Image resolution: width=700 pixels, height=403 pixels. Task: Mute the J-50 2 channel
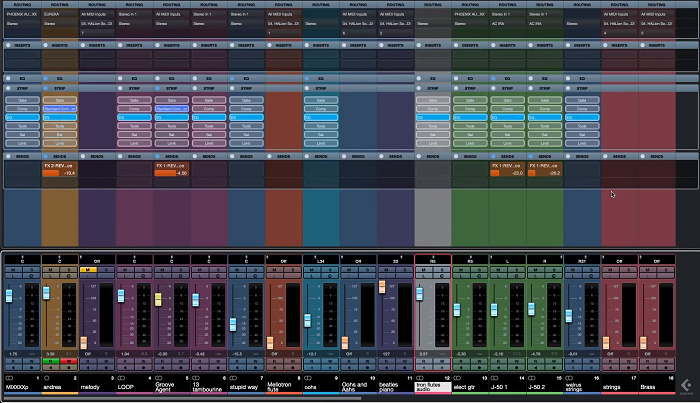(536, 270)
